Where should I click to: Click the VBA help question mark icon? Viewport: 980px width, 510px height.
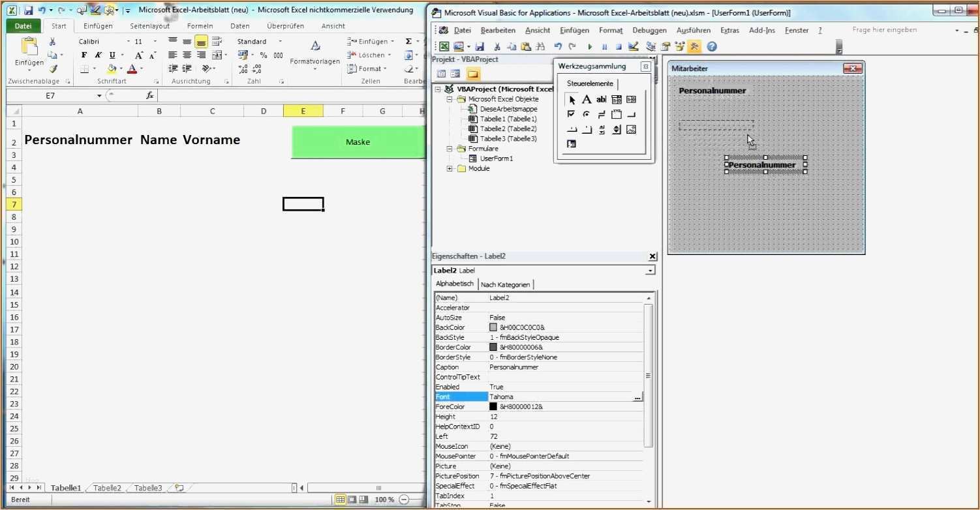point(712,46)
